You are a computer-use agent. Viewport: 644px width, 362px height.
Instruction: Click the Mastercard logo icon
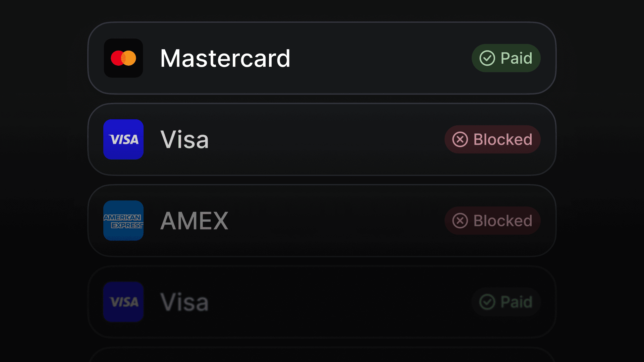(x=123, y=58)
